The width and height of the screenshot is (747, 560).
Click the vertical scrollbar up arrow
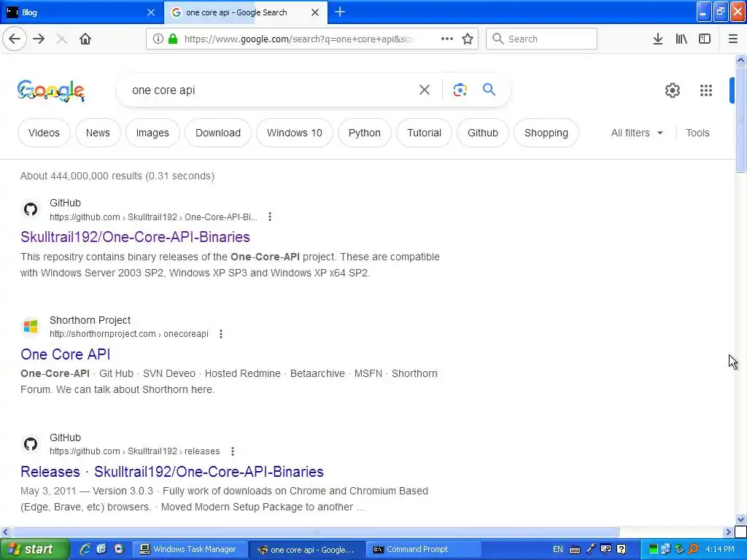(740, 60)
